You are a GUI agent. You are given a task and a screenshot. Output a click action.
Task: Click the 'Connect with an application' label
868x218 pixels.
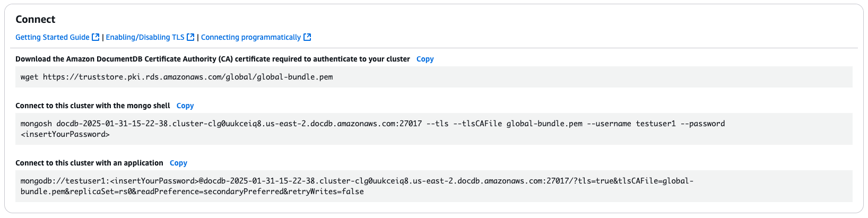point(89,163)
